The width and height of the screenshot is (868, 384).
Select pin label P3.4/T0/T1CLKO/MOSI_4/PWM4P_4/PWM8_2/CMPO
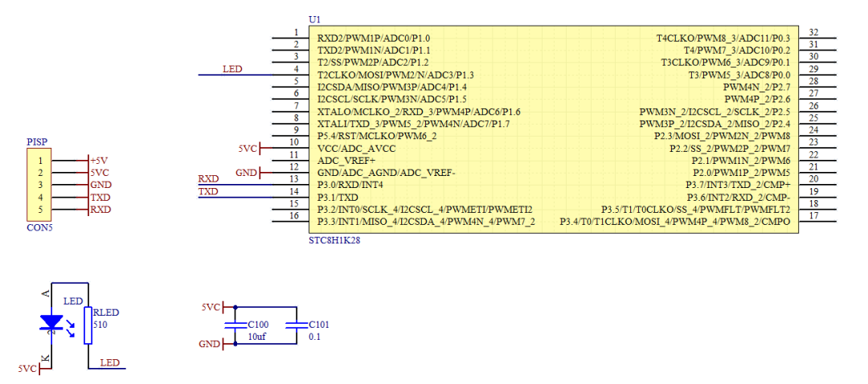tap(675, 222)
